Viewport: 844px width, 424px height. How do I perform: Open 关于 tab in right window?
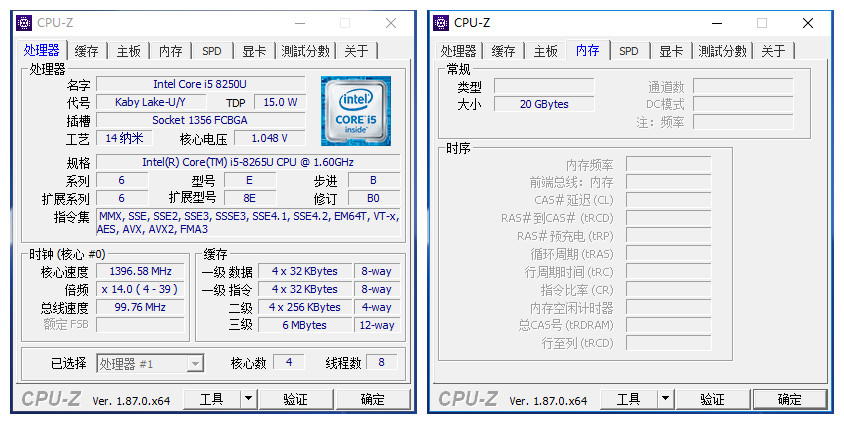pyautogui.click(x=773, y=51)
